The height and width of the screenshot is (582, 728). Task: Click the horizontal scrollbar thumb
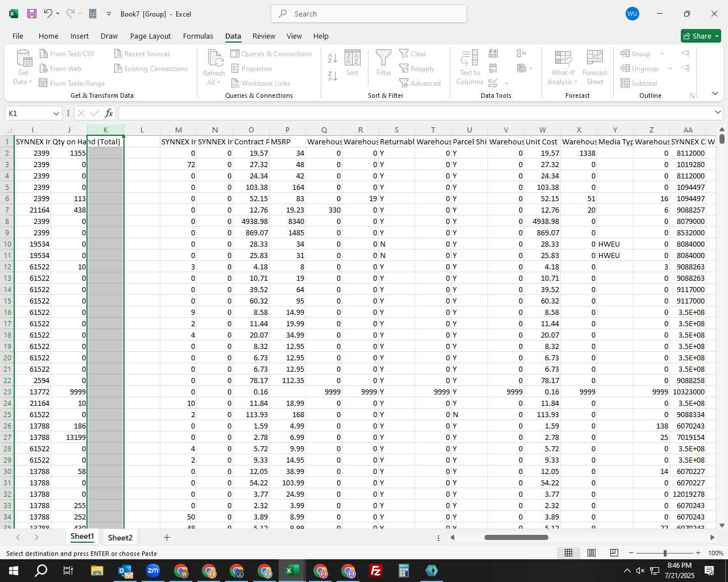coord(516,537)
